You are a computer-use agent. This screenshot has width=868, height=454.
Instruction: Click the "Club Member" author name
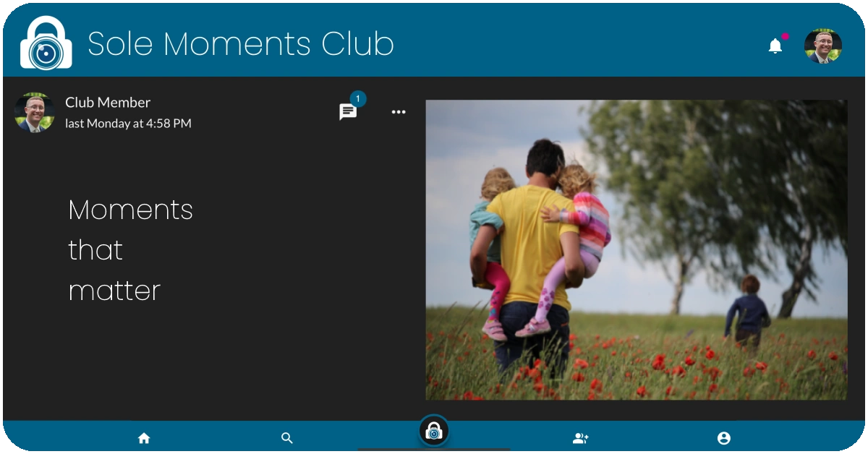coord(108,103)
